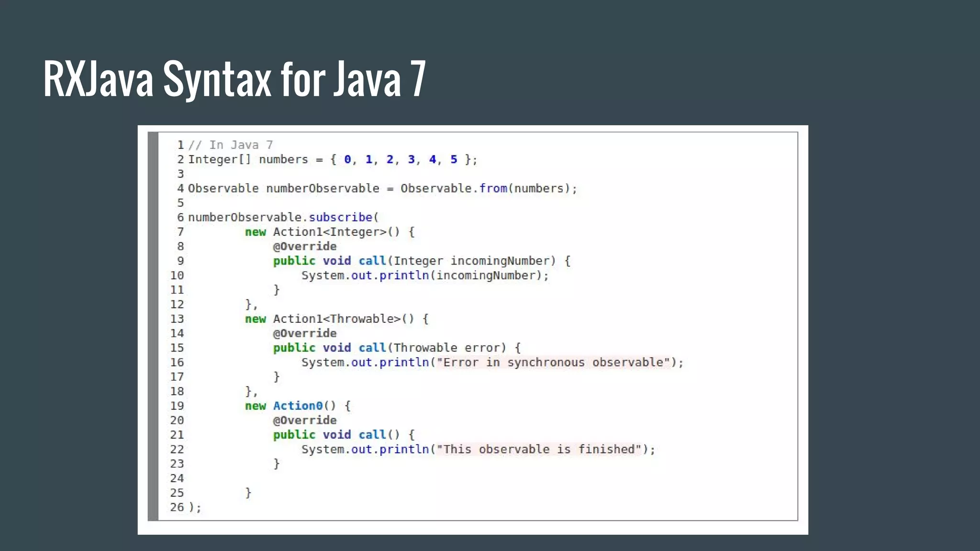Click the 'Observable.from(numbers);' code line
Screen dimensions: 980x551
click(x=382, y=188)
